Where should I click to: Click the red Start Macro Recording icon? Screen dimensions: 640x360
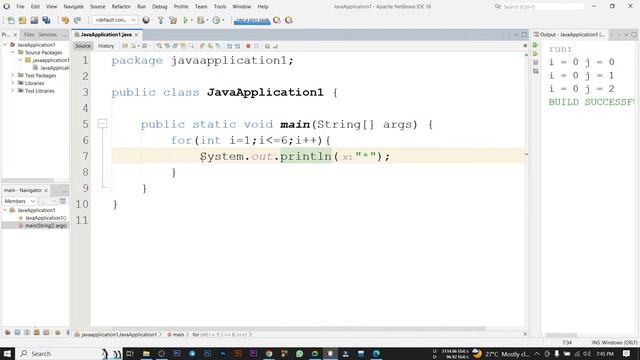pyautogui.click(x=248, y=46)
